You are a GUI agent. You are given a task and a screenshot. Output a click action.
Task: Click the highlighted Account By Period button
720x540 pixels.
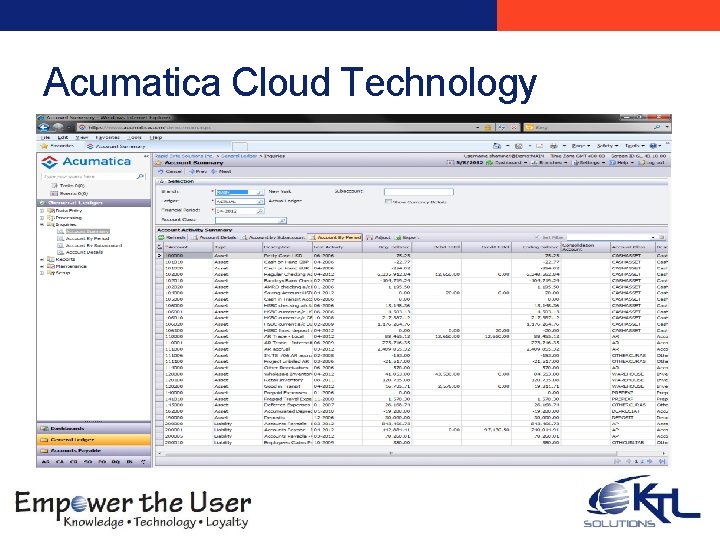tap(335, 237)
